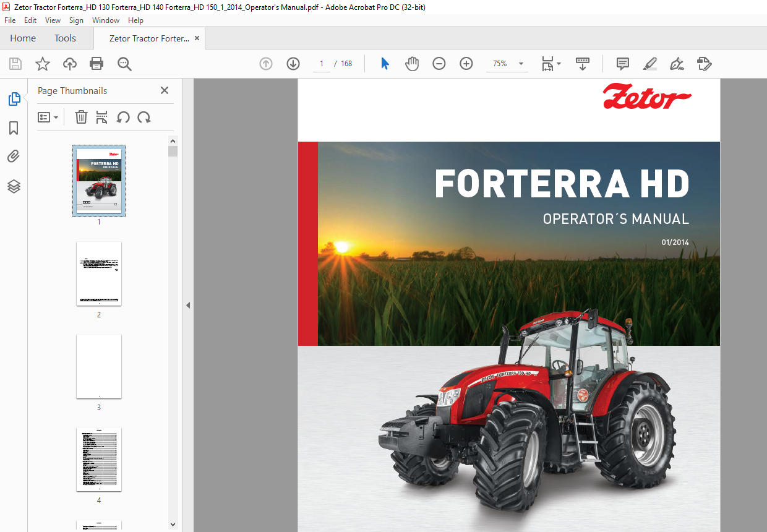Open the File menu
The image size is (767, 532).
tap(10, 20)
